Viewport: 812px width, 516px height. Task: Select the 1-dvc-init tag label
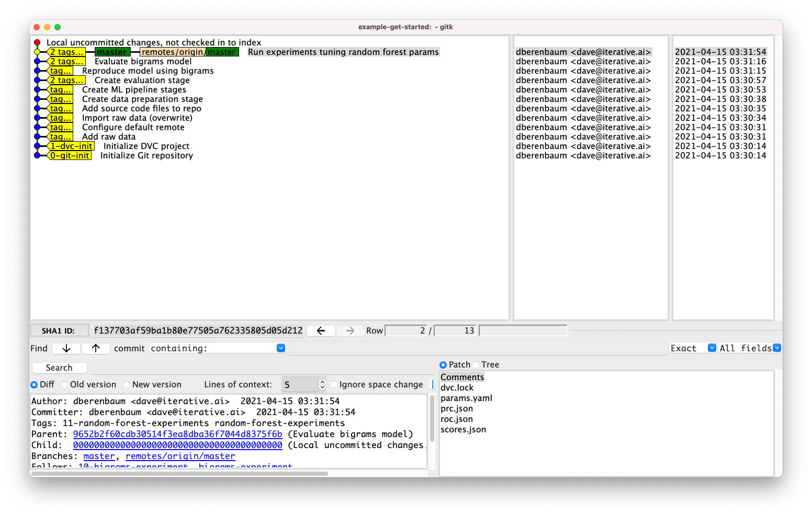click(x=71, y=146)
